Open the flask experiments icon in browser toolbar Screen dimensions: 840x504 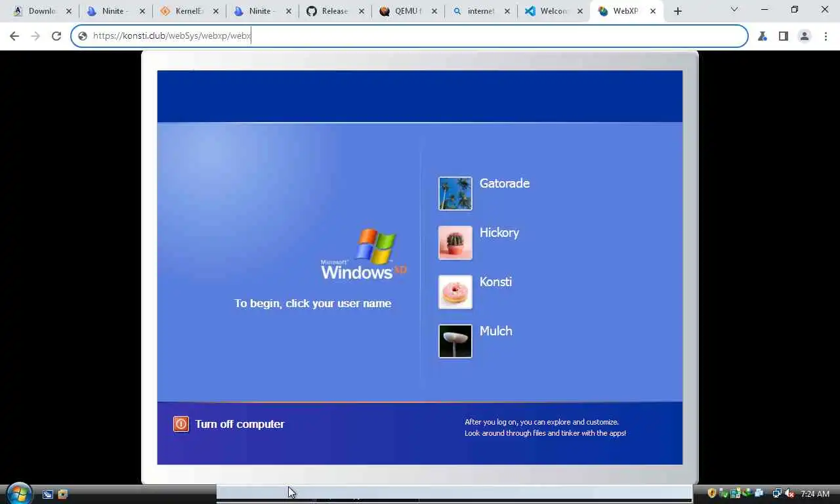pos(763,36)
